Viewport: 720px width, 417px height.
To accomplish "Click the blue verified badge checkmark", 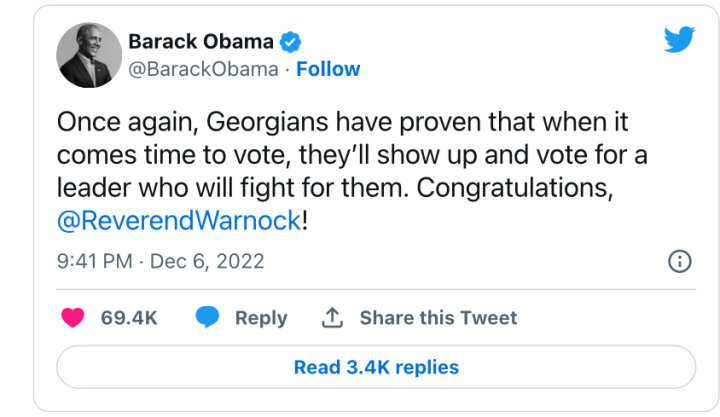I will click(290, 42).
